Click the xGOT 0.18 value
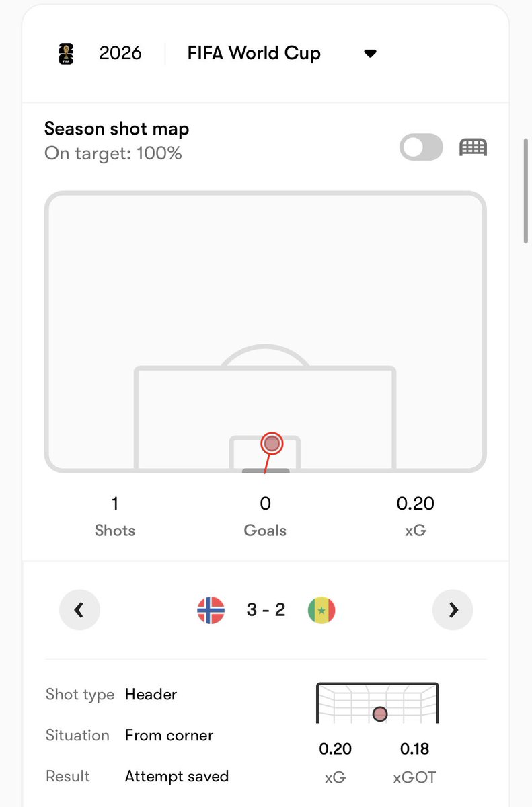 pos(415,749)
